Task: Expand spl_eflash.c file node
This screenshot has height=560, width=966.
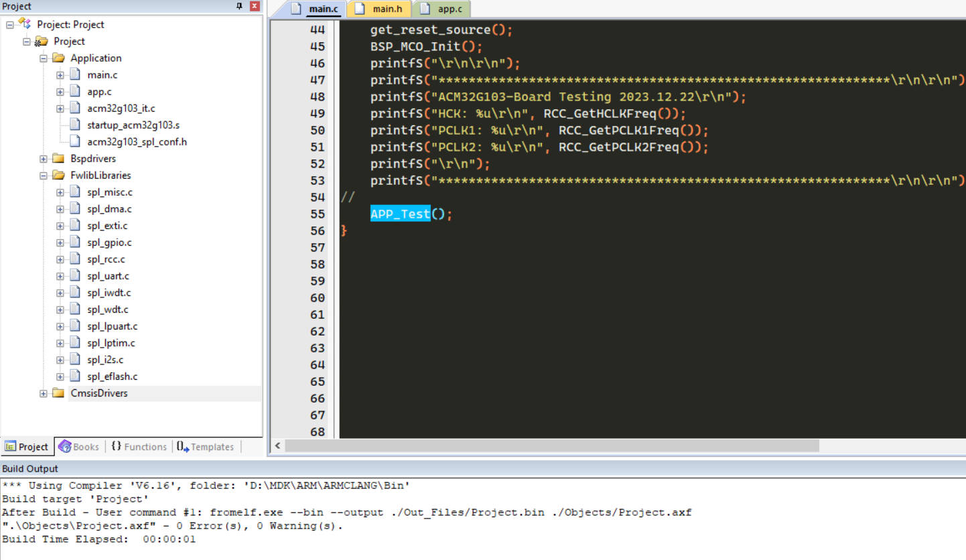Action: click(x=60, y=376)
